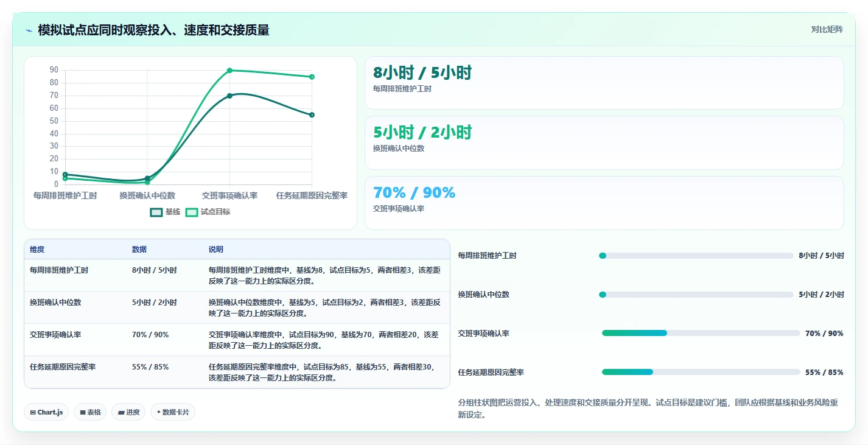The image size is (868, 445).
Task: Click the 对比矩阵 label in the header
Action: pyautogui.click(x=827, y=29)
